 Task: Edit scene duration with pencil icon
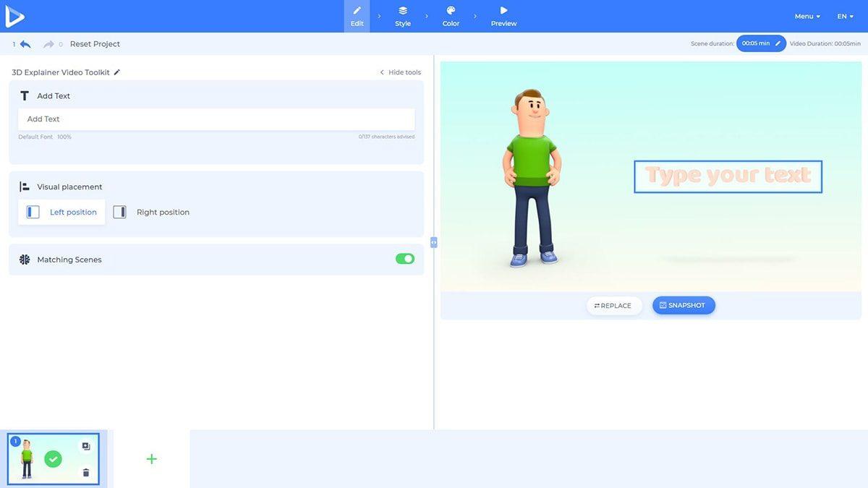[x=778, y=43]
